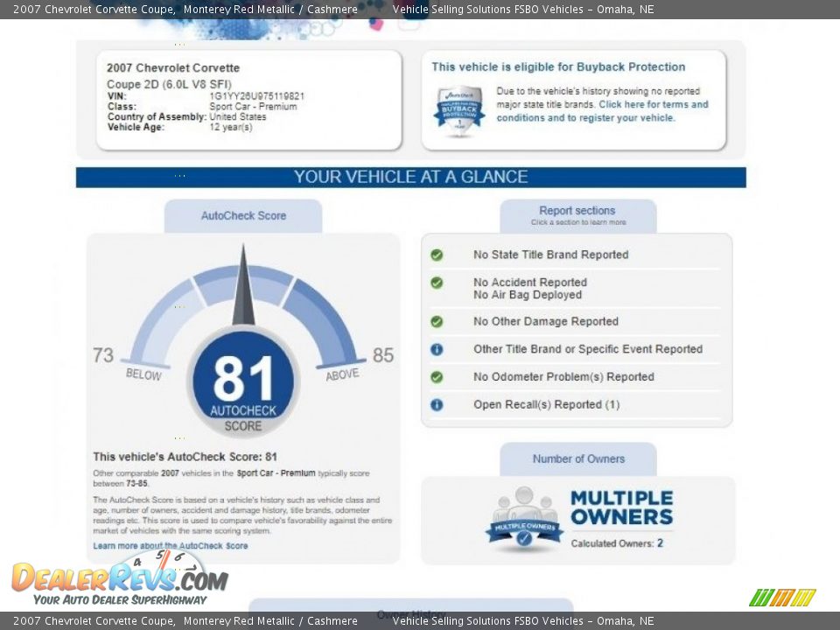
Task: Click top caption '2007 Chevrolet Corvette Coupe' title
Action: pyautogui.click(x=94, y=9)
